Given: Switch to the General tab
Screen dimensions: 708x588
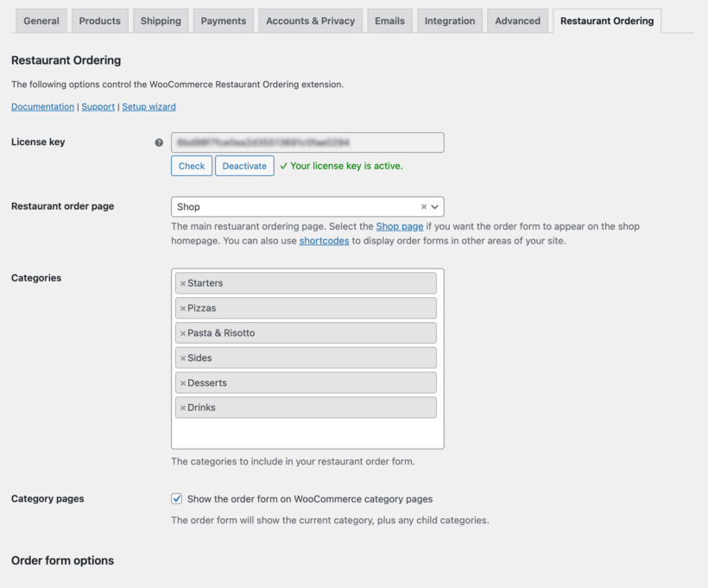Looking at the screenshot, I should (x=41, y=20).
